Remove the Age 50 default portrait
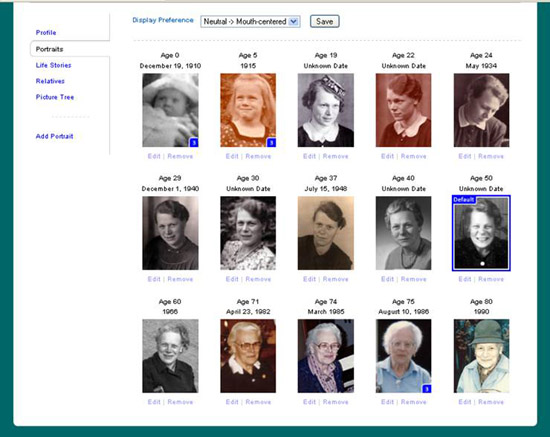The image size is (550, 437). (491, 279)
